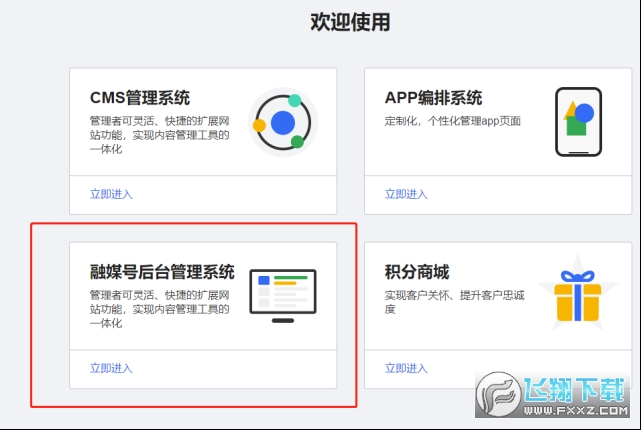641x430 pixels.
Task: Click the 融媒号后台管理系统 monitor icon
Action: [283, 296]
